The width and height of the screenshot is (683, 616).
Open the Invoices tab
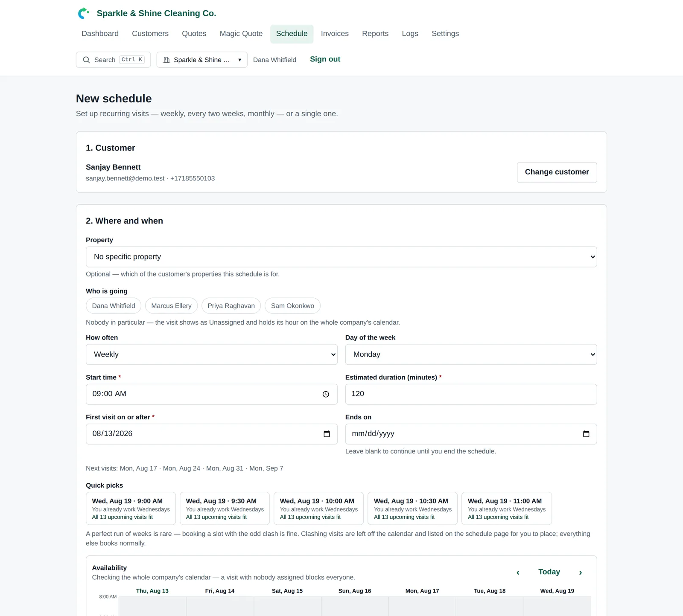pos(335,34)
